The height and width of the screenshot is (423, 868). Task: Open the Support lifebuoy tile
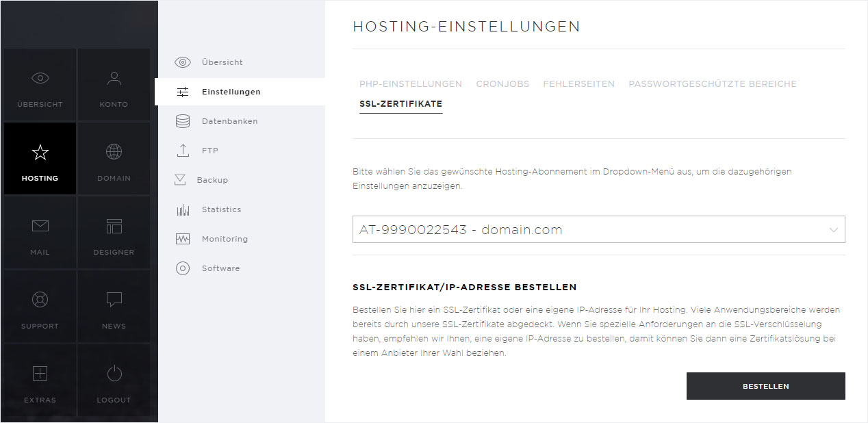(x=40, y=307)
